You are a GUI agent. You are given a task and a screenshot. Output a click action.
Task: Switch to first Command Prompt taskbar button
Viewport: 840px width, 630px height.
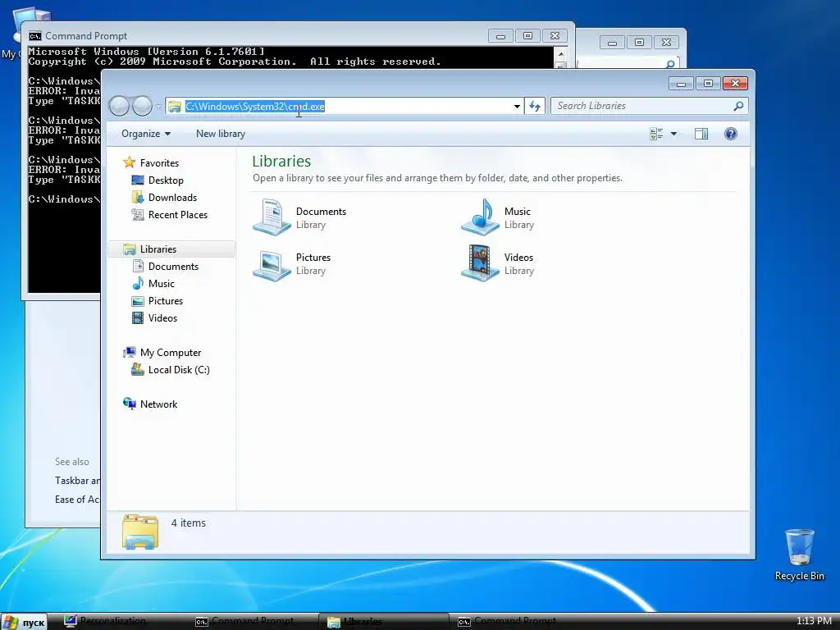(x=252, y=622)
